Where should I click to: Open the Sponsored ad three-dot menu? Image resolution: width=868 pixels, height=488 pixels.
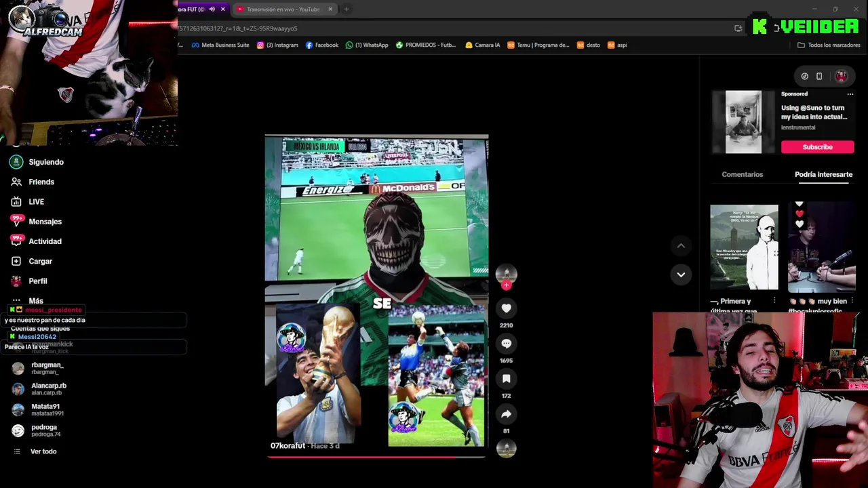tap(850, 94)
